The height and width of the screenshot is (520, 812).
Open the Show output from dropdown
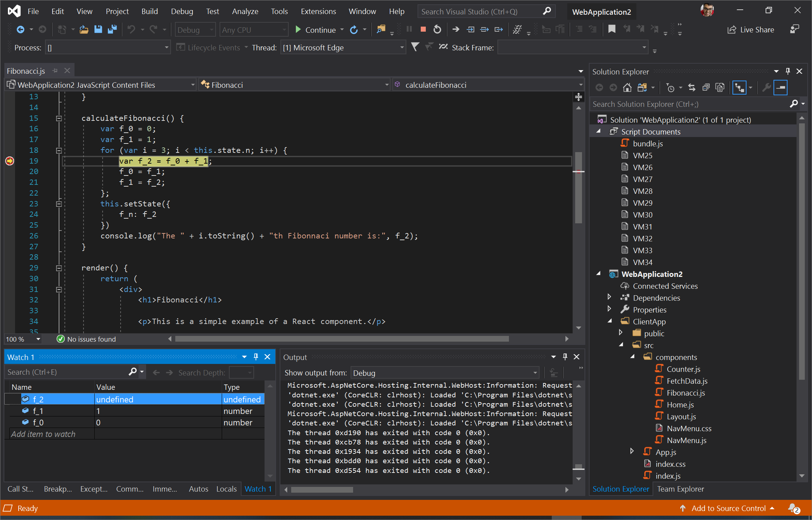535,373
